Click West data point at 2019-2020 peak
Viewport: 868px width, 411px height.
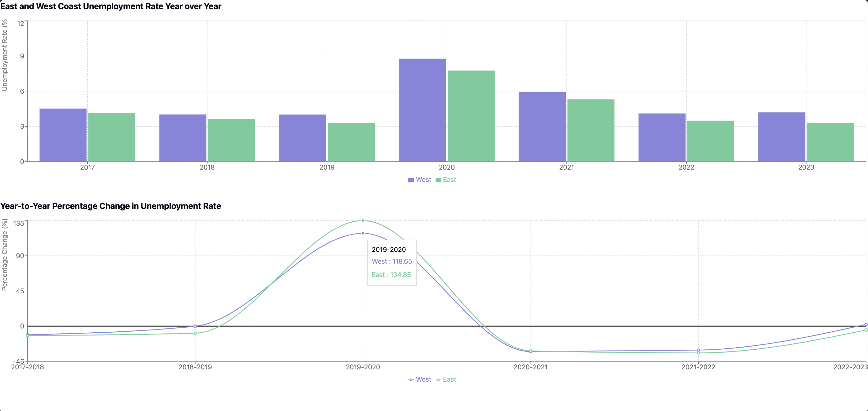[x=363, y=233]
